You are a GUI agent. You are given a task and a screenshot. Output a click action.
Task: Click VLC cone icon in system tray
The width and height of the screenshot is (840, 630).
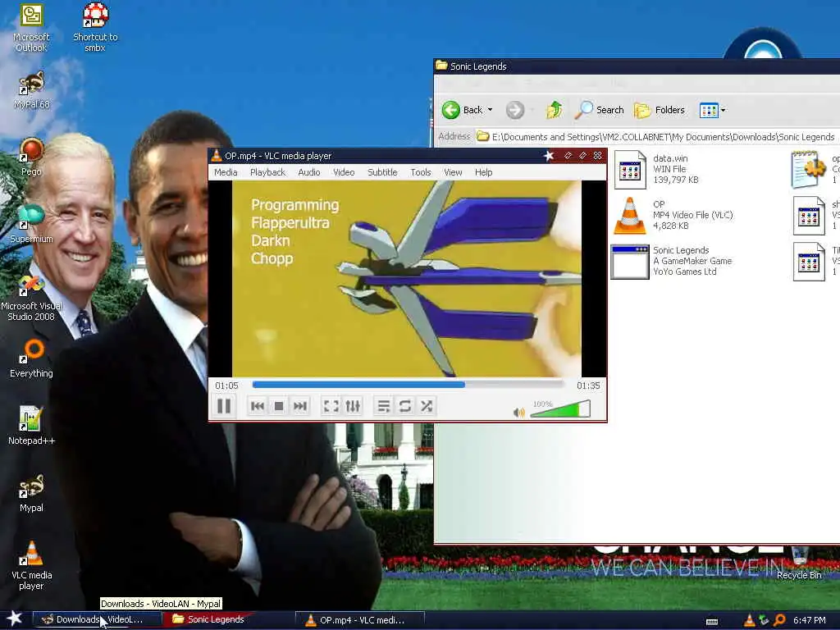point(749,620)
